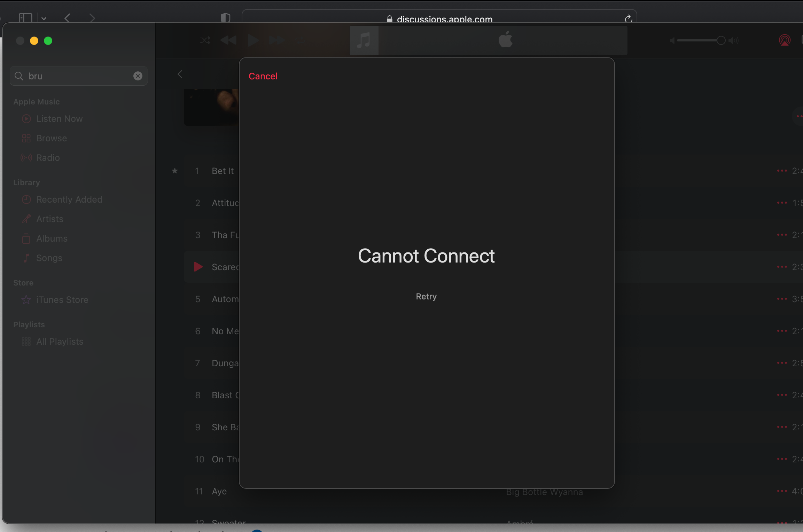Cancel the Cannot Connect dialog
The image size is (803, 532).
pos(263,76)
